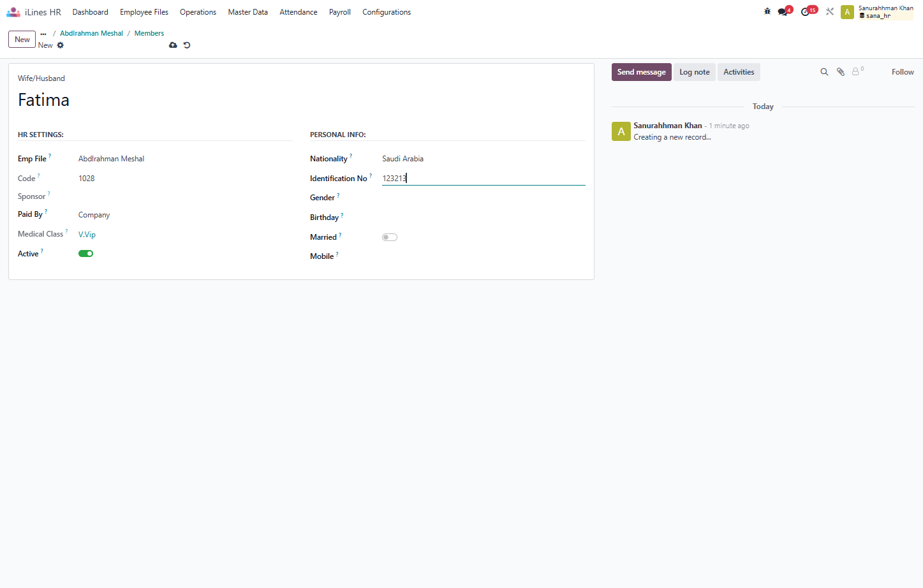Viewport: 923px width, 588px height.
Task: Click the Follow button
Action: pos(903,72)
